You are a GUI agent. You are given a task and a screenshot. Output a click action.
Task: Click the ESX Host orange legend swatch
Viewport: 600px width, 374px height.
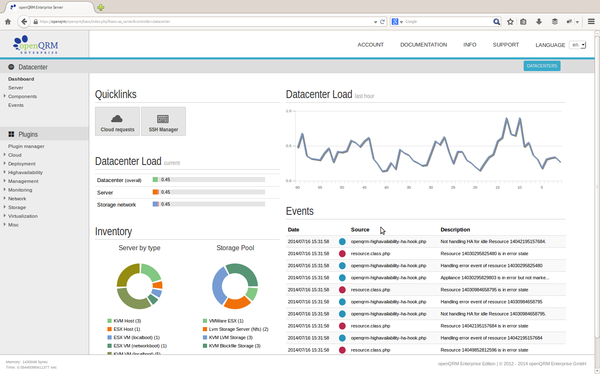[109, 329]
